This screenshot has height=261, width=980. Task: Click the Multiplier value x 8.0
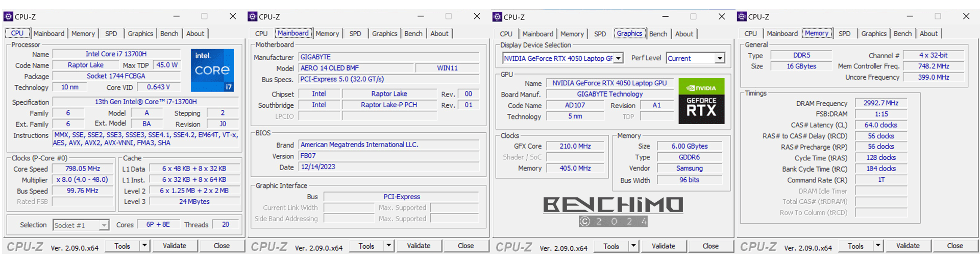tap(83, 180)
